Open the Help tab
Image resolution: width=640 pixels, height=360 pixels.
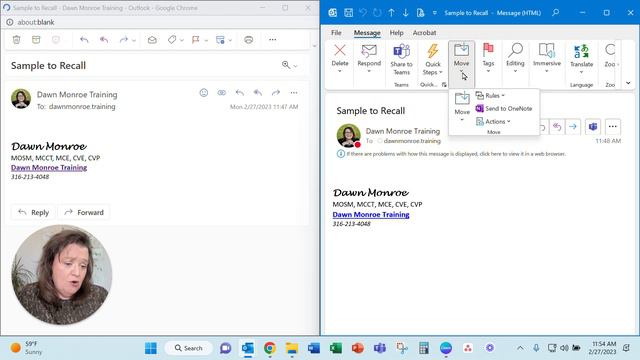click(x=396, y=33)
